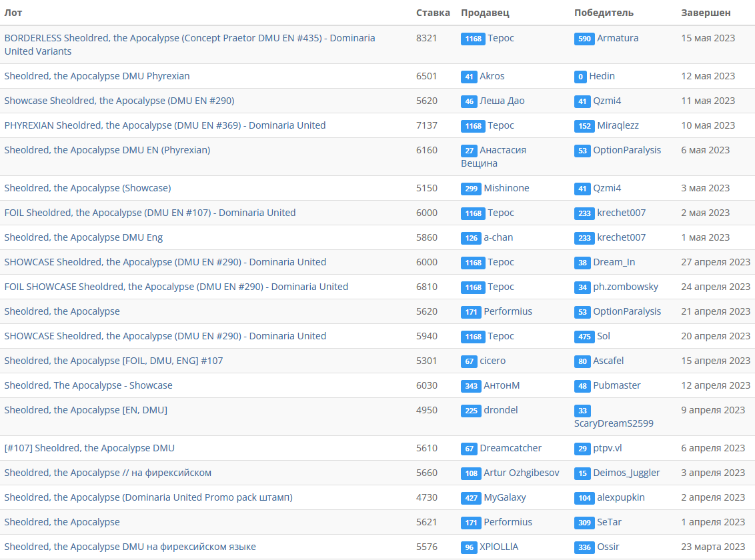Image resolution: width=755 pixels, height=560 pixels.
Task: Open the FOIL Sheoldred #107 Dominaria United lot
Action: [150, 212]
